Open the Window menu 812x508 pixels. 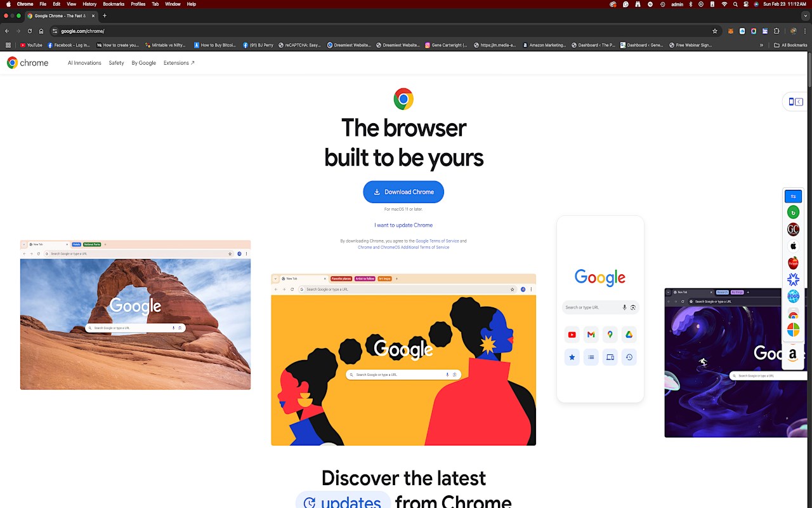(x=173, y=4)
